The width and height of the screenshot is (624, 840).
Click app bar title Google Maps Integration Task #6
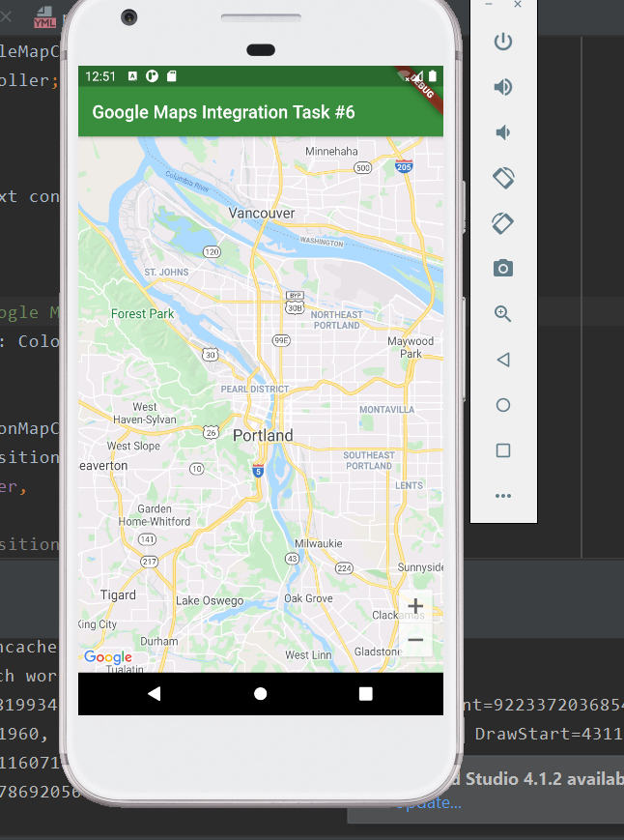point(223,112)
